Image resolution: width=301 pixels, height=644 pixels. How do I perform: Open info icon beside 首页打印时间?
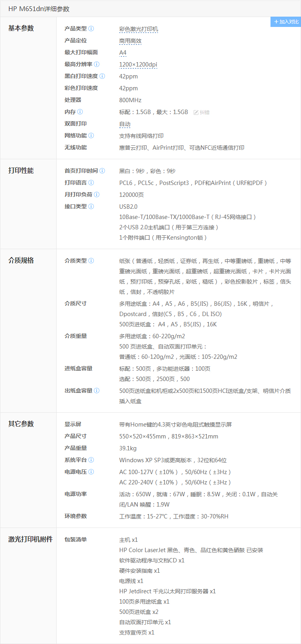coord(102,171)
